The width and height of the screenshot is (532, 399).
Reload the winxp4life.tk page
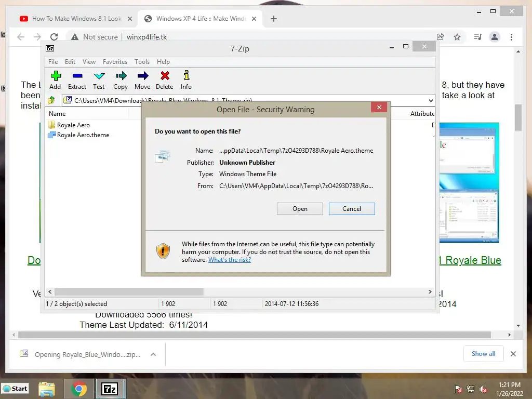point(54,37)
